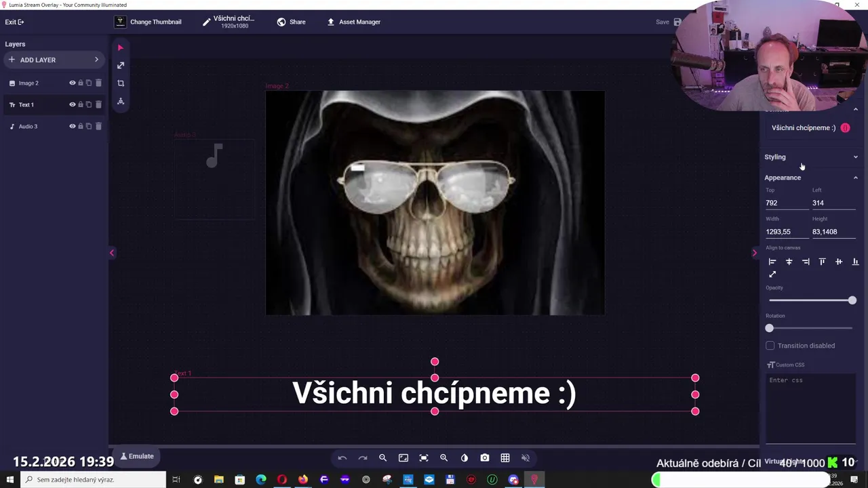Viewport: 868px width, 488px height.
Task: Select the crop tool
Action: coord(121,83)
